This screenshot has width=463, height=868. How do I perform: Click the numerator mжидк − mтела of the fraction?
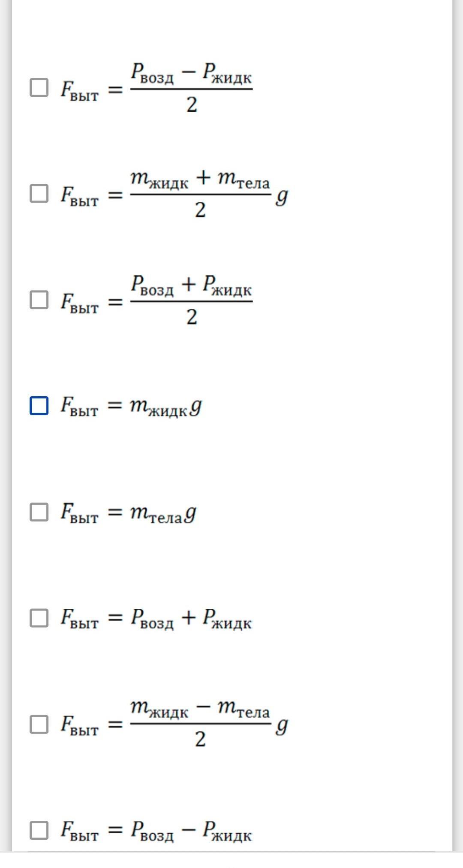click(200, 708)
